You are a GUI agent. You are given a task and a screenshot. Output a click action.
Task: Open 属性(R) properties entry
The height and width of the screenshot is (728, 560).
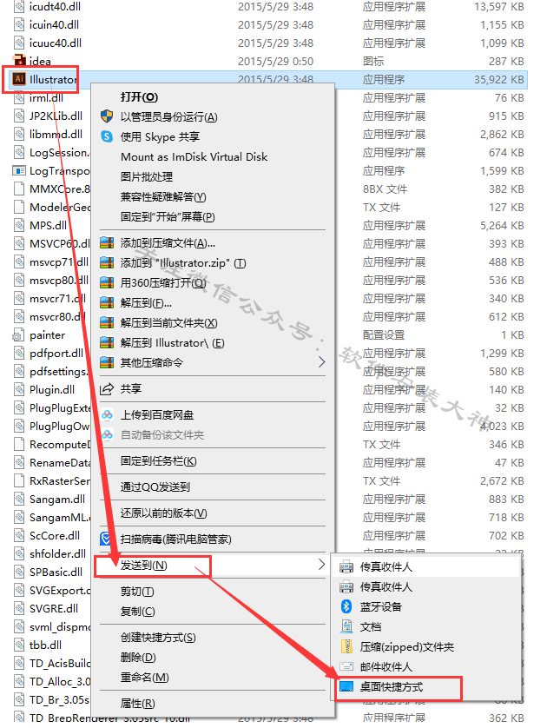138,703
